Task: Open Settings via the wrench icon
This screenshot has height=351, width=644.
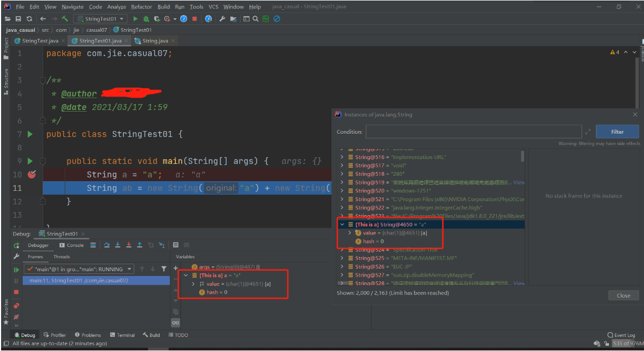Action: pyautogui.click(x=222, y=19)
